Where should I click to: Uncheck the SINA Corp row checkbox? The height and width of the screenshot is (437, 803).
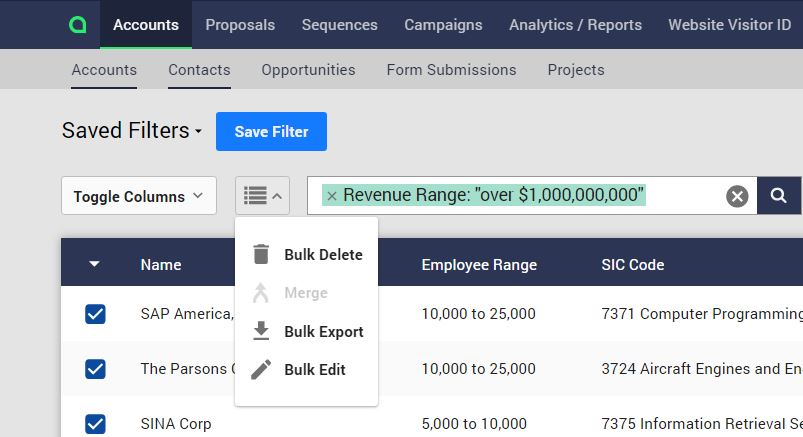pos(95,424)
